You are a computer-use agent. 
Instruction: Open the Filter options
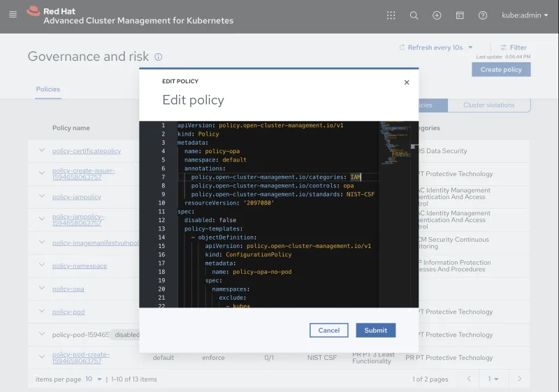pyautogui.click(x=513, y=48)
